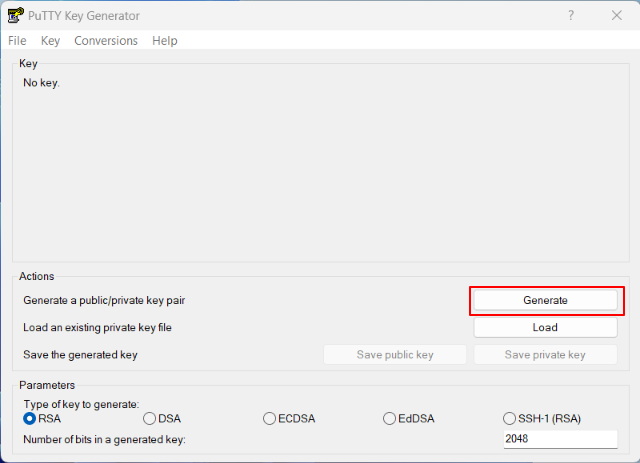Image resolution: width=640 pixels, height=463 pixels.
Task: Open the Help menu
Action: point(165,41)
